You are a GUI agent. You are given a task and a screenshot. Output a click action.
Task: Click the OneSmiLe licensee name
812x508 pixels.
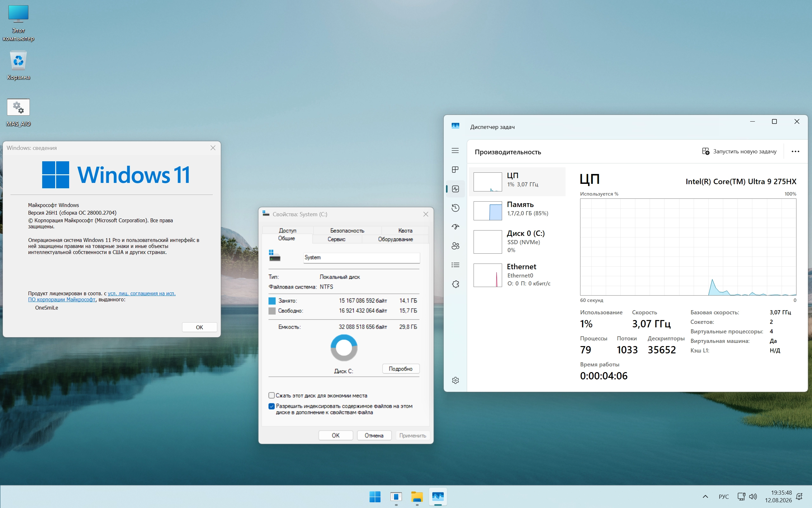click(47, 308)
